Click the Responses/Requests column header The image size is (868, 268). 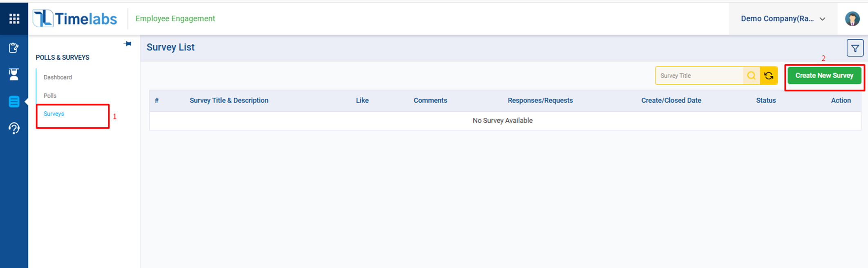tap(540, 101)
